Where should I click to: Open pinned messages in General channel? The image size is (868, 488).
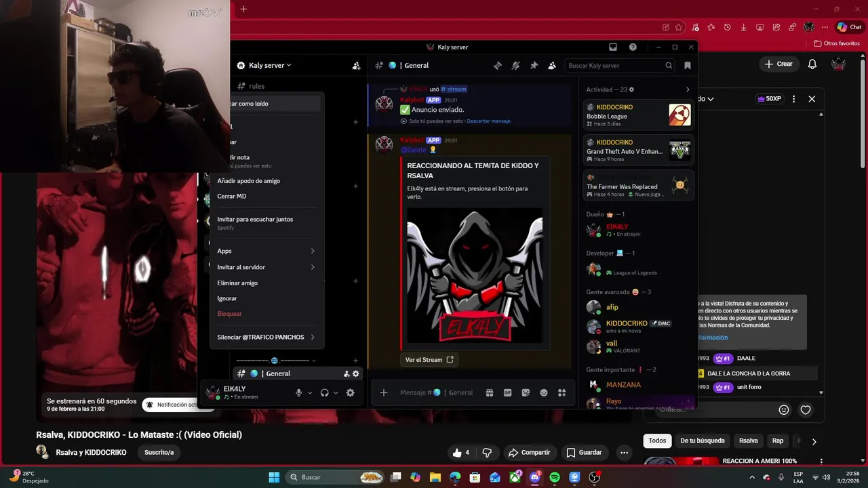click(534, 66)
